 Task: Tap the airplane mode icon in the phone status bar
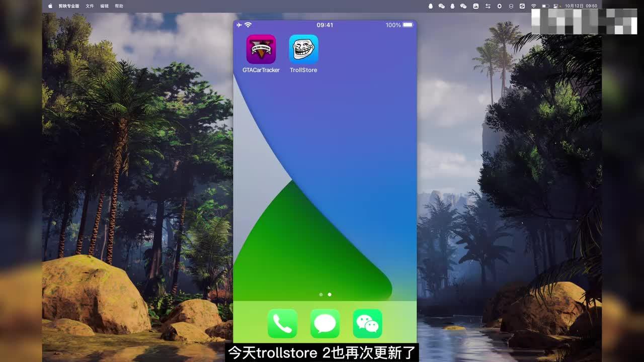239,25
